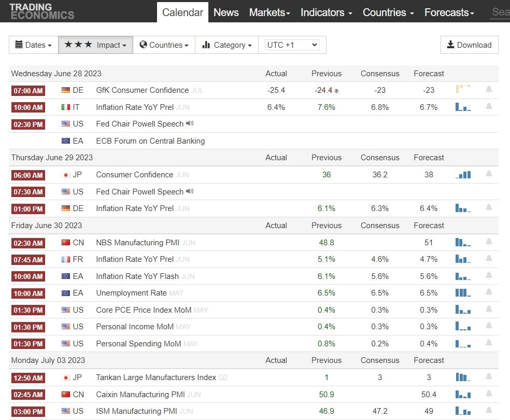
Task: Open mini chart for EA Unemployment Rate
Action: 463,292
